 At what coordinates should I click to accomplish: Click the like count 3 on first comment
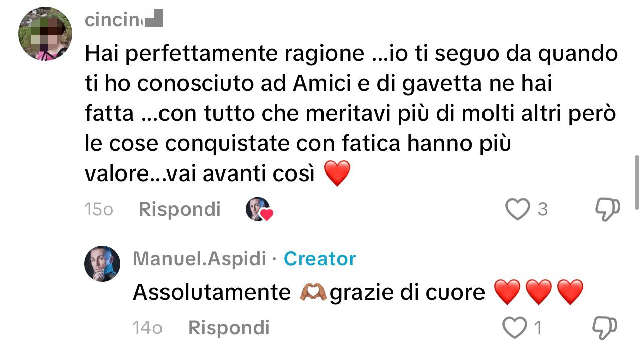coord(542,210)
